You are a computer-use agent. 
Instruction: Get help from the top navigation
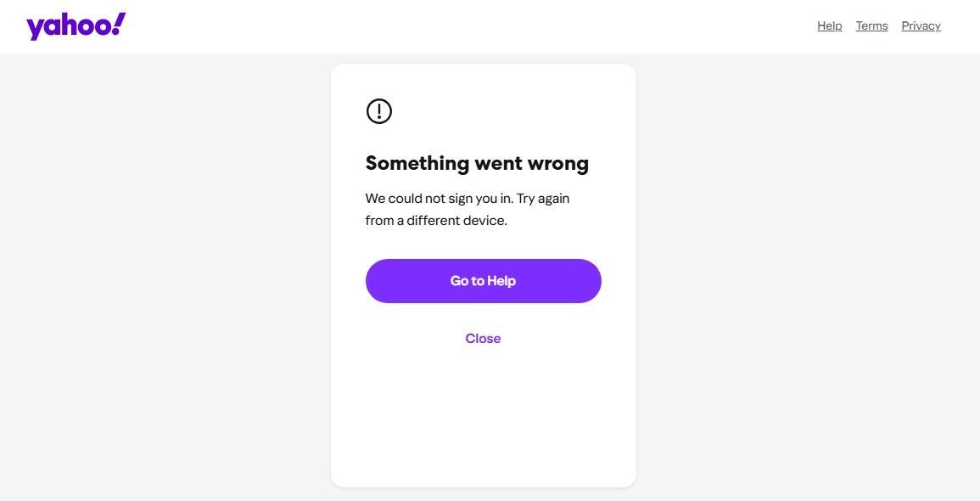coord(829,26)
